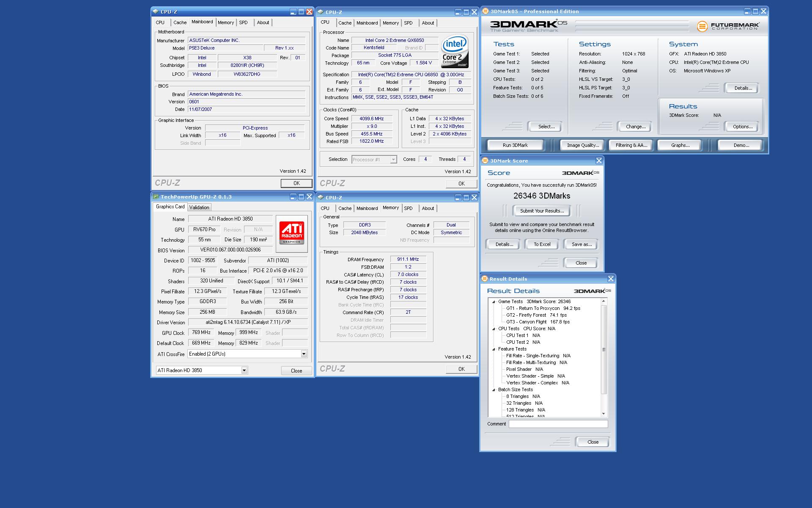
Task: Open the ATI CrossFire dropdown
Action: pos(304,354)
